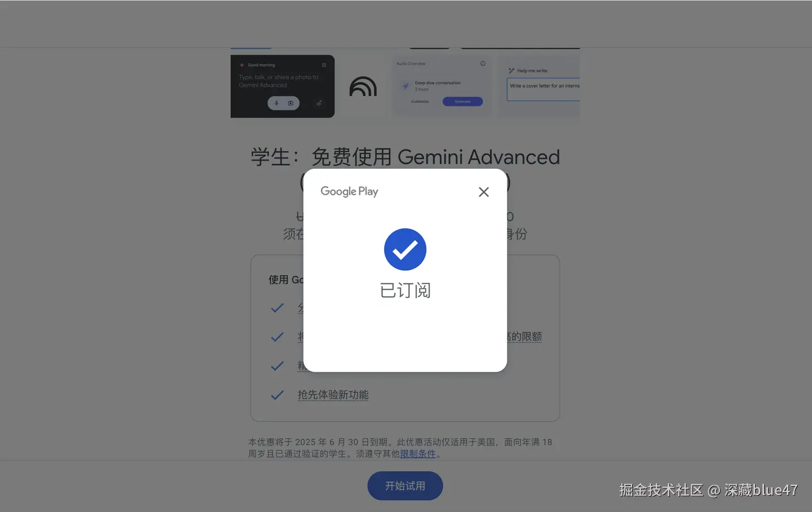The image size is (812, 512).
Task: Click the 开始试用 button
Action: [405, 485]
